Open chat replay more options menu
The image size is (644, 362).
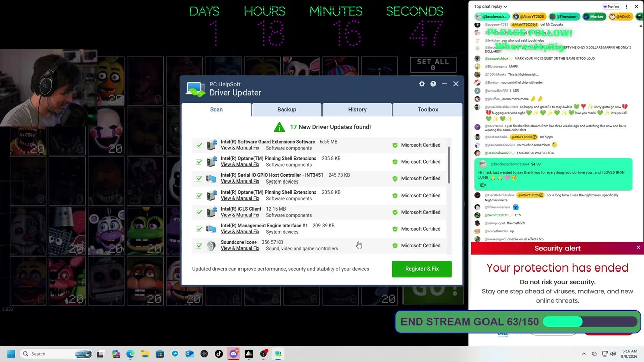(627, 7)
